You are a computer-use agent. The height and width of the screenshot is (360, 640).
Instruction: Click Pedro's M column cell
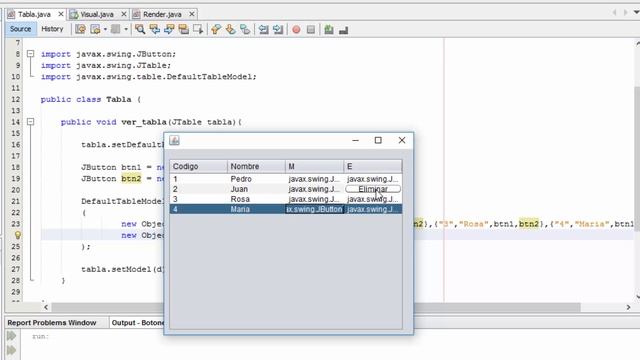tap(314, 179)
